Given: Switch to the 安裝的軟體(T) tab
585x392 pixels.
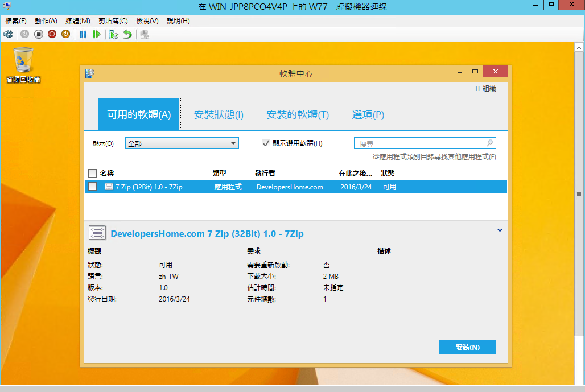Looking at the screenshot, I should click(x=298, y=114).
